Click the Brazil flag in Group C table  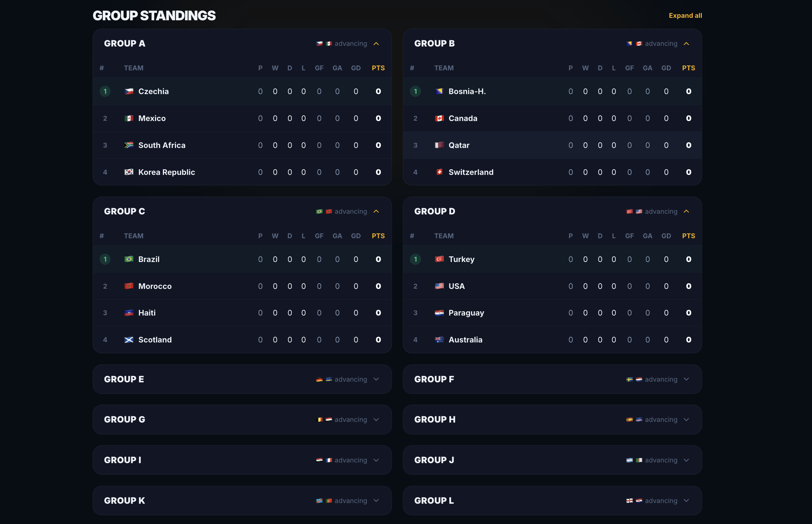129,259
